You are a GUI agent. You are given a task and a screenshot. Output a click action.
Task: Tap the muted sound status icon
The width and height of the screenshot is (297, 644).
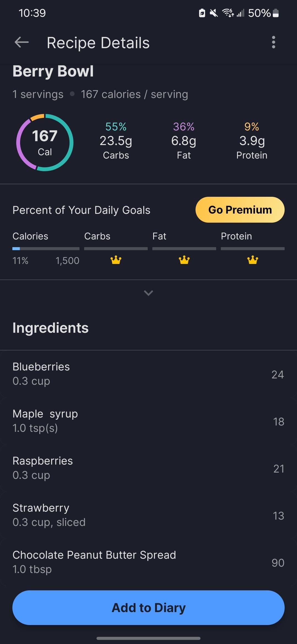pos(213,13)
